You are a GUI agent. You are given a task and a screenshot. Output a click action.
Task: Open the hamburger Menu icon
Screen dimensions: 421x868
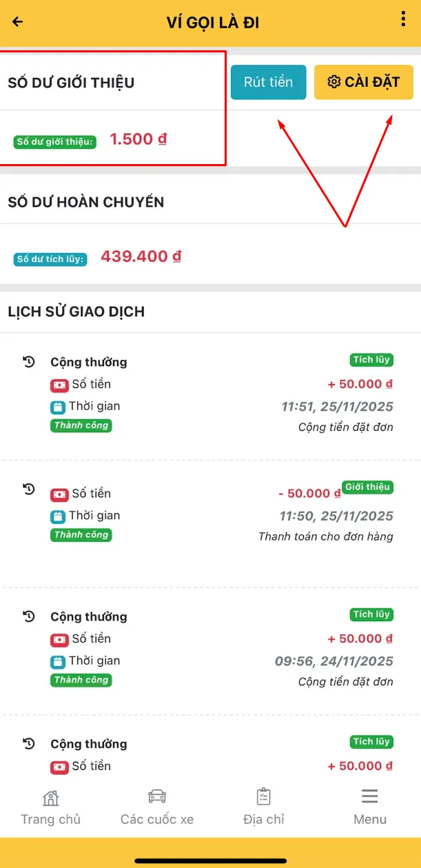pos(369,796)
